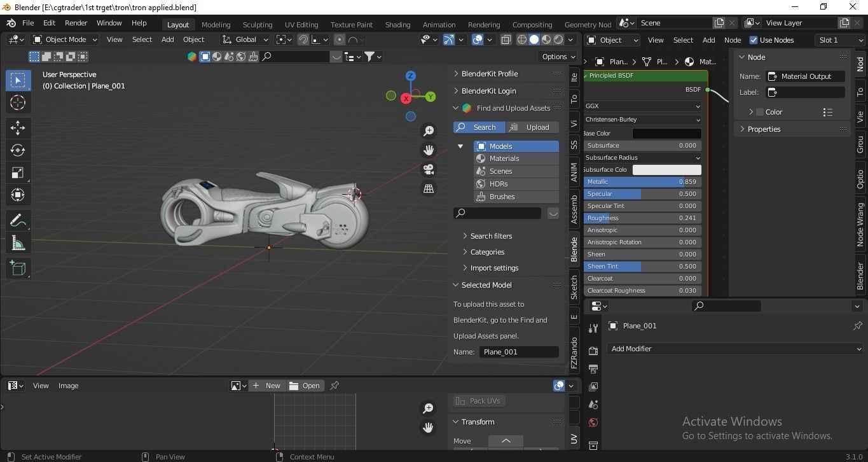Select the Add Cube tool
This screenshot has width=868, height=462.
pyautogui.click(x=18, y=268)
